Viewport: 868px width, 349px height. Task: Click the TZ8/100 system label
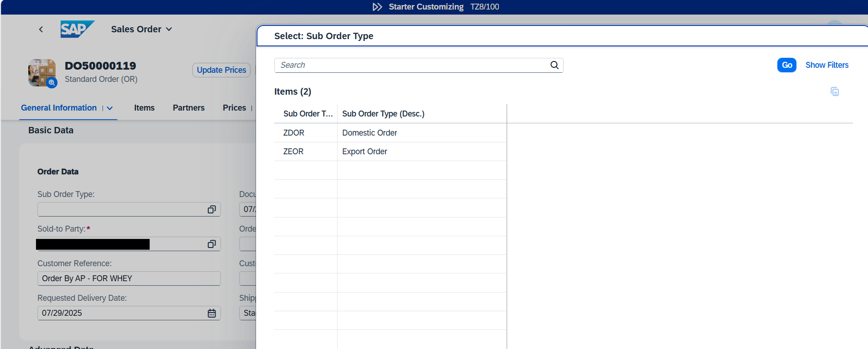pyautogui.click(x=485, y=7)
